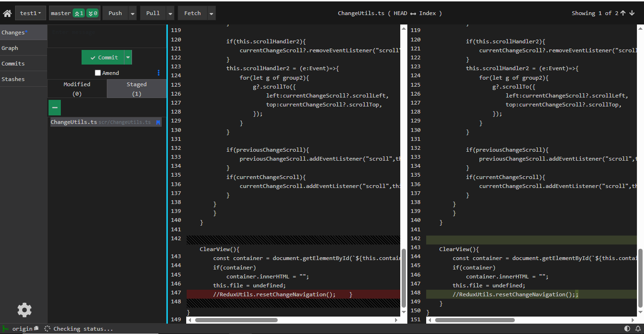Jump to previous change with up arrow
The image size is (644, 334).
click(623, 13)
